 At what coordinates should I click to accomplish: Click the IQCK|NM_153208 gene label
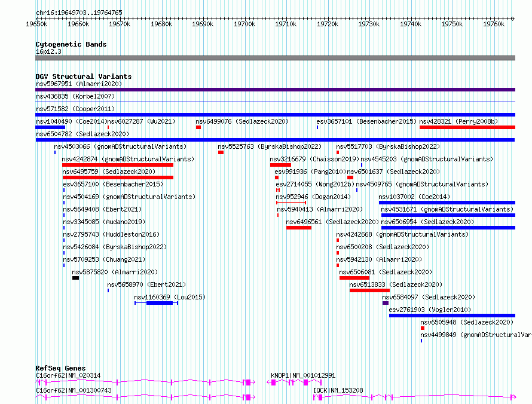(x=338, y=390)
